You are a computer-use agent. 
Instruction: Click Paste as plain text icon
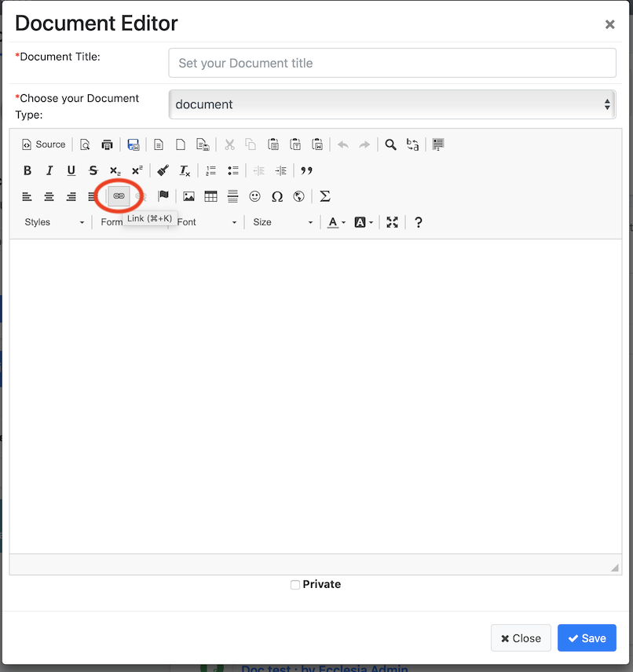295,144
